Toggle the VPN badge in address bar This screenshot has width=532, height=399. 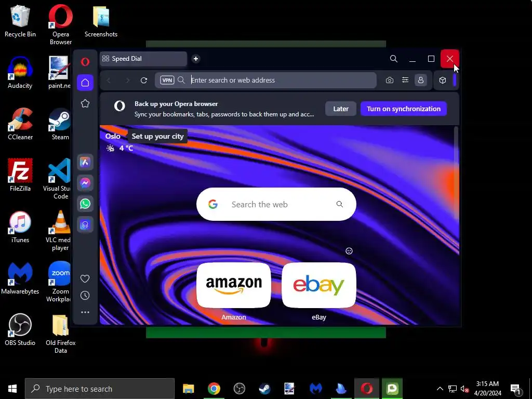click(167, 81)
